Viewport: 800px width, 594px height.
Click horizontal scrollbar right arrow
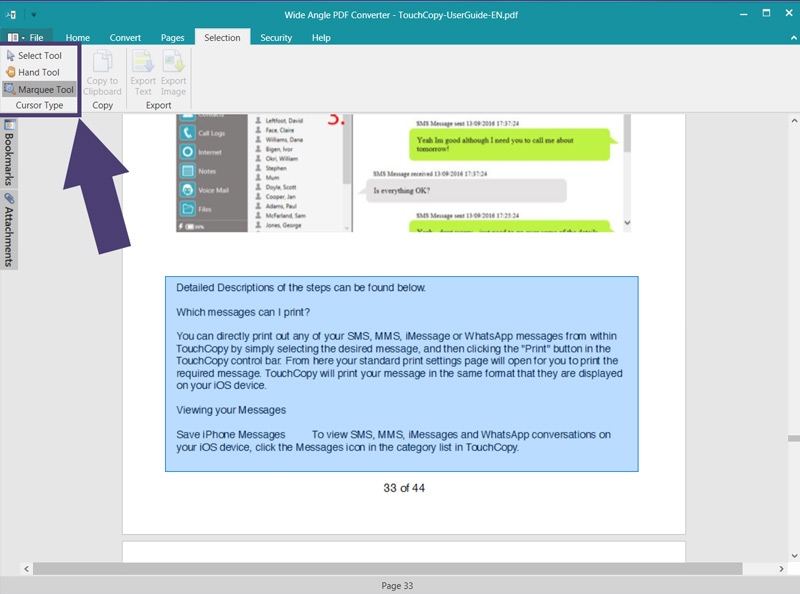[781, 568]
